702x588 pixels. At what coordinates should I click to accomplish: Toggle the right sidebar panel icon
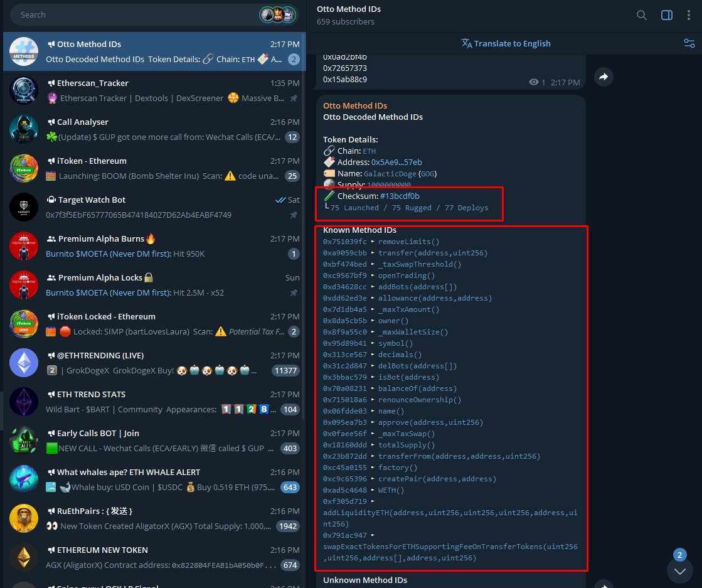click(667, 15)
